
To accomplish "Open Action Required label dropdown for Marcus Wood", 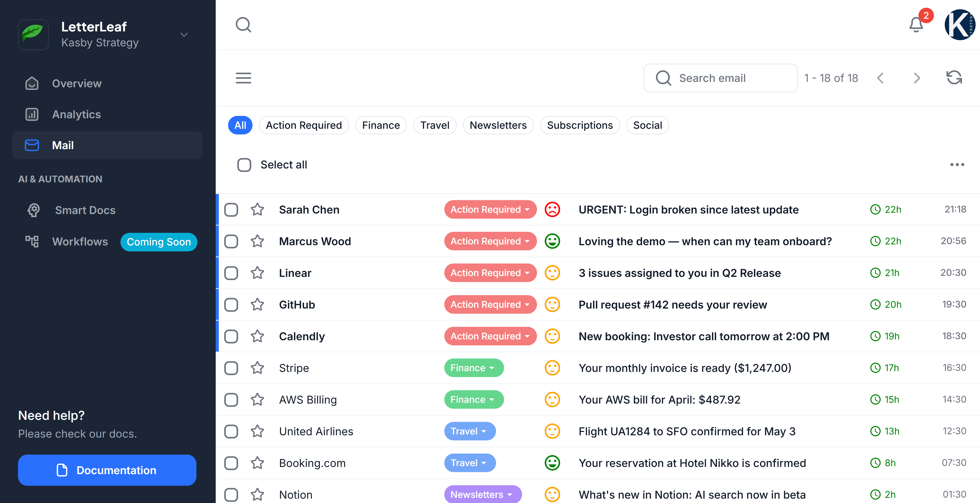I will 490,241.
